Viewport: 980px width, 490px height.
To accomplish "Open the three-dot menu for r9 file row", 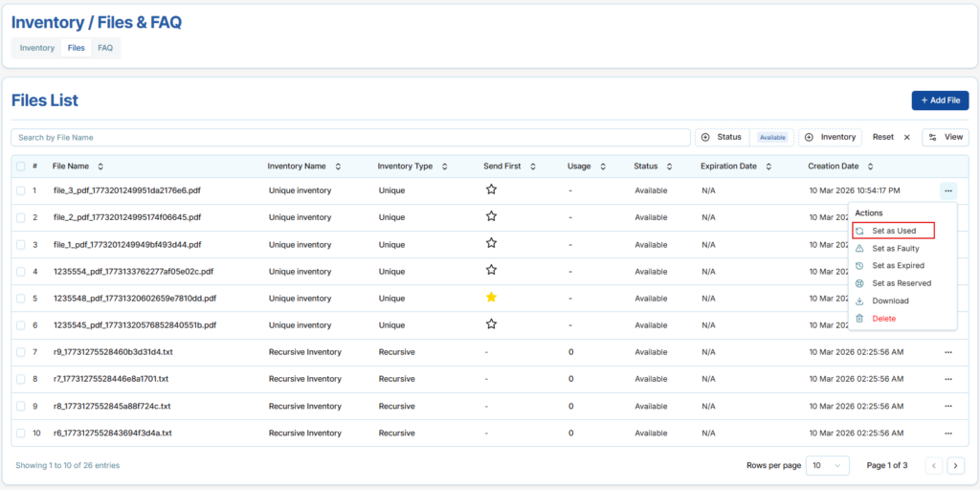I will [x=947, y=352].
